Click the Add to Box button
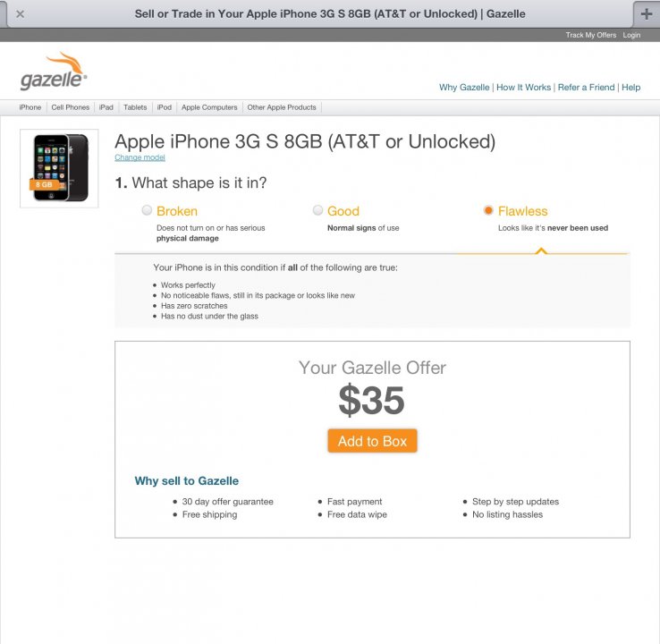This screenshot has height=644, width=660. (373, 441)
